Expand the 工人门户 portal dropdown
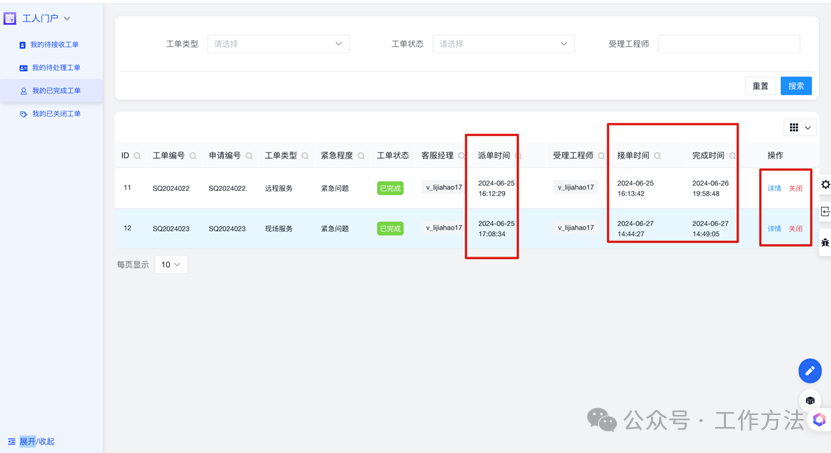 45,18
